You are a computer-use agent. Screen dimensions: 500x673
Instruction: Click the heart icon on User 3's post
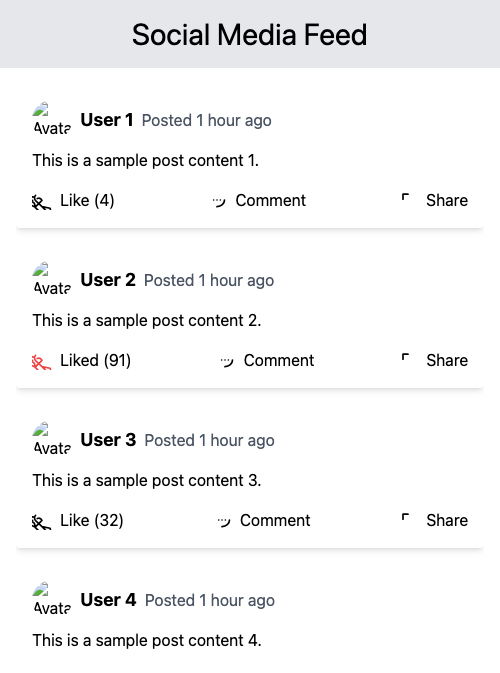tap(42, 521)
